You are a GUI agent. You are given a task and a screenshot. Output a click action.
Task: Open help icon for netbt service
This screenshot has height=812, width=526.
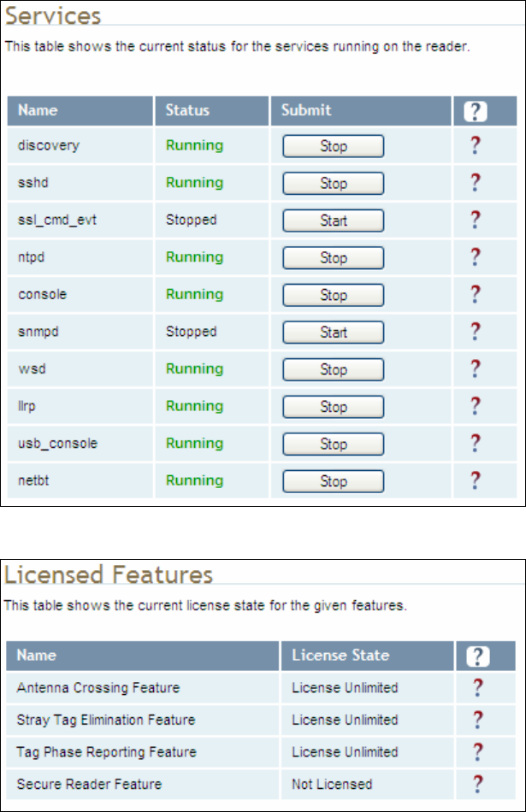click(476, 481)
